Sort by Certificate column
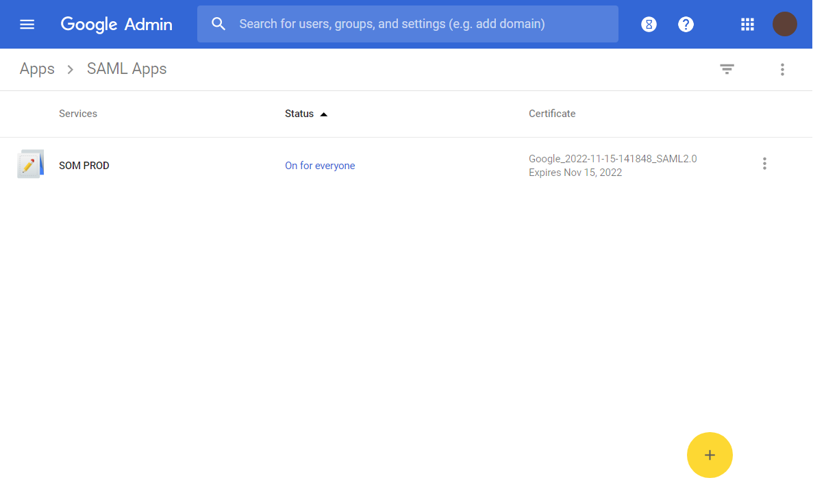 (551, 114)
